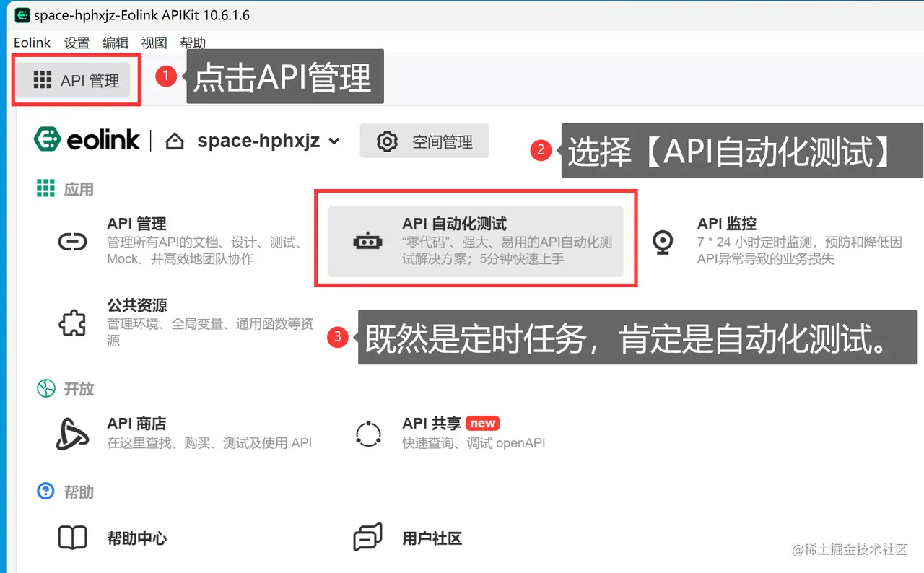Open the 帮助 menu in menu bar
Viewport: 924px width, 573px height.
193,43
